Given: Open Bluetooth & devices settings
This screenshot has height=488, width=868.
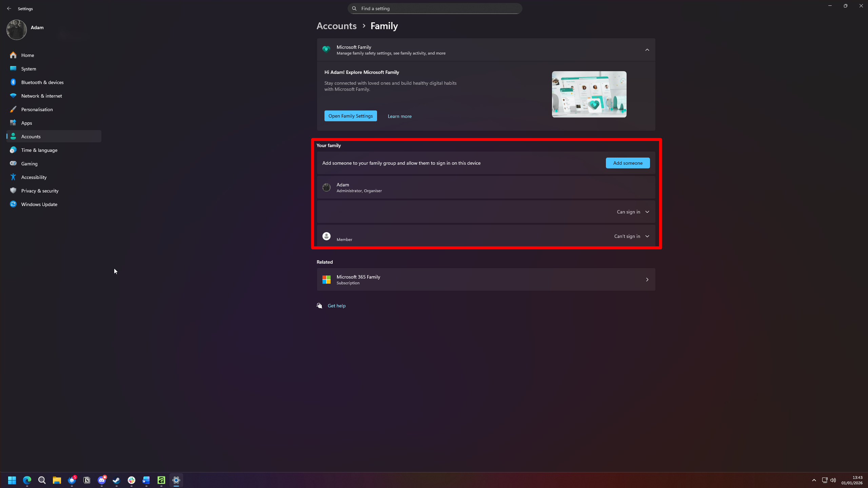Looking at the screenshot, I should pyautogui.click(x=42, y=82).
